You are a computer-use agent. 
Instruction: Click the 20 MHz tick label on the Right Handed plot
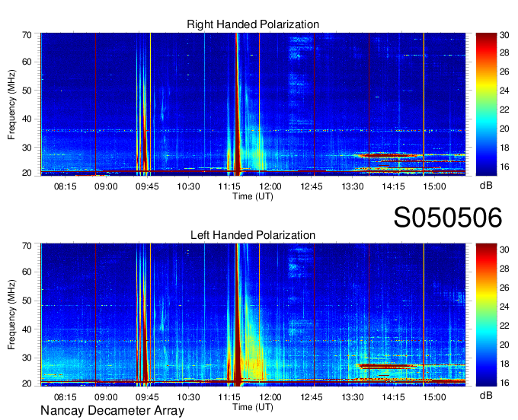click(x=27, y=173)
